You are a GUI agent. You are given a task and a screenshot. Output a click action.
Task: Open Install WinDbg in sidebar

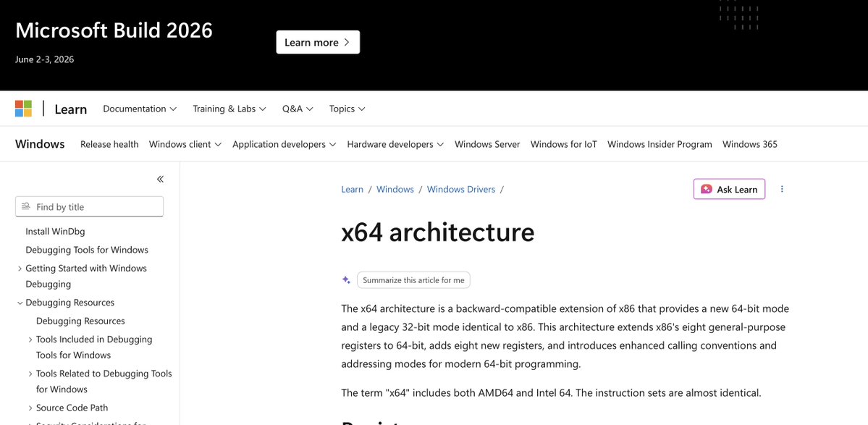55,231
